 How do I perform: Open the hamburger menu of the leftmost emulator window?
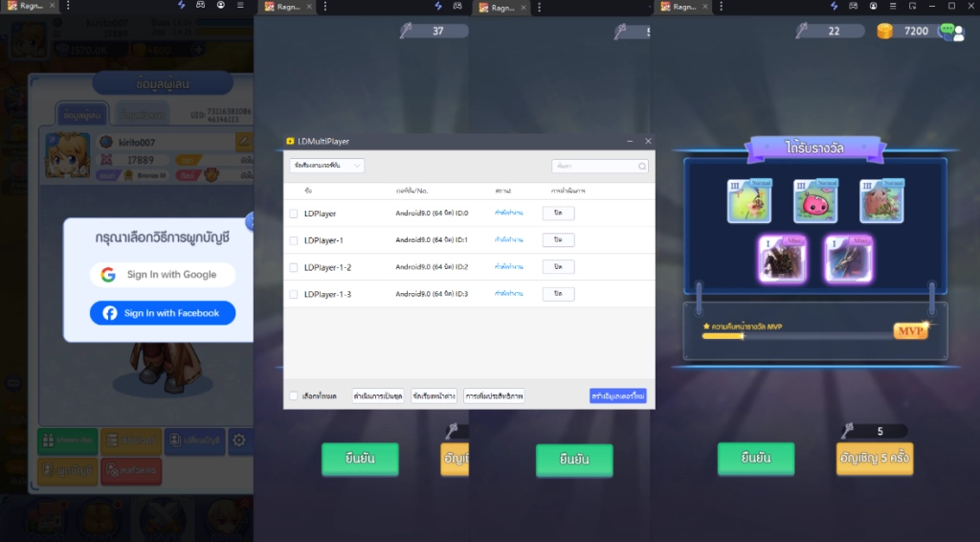(240, 5)
